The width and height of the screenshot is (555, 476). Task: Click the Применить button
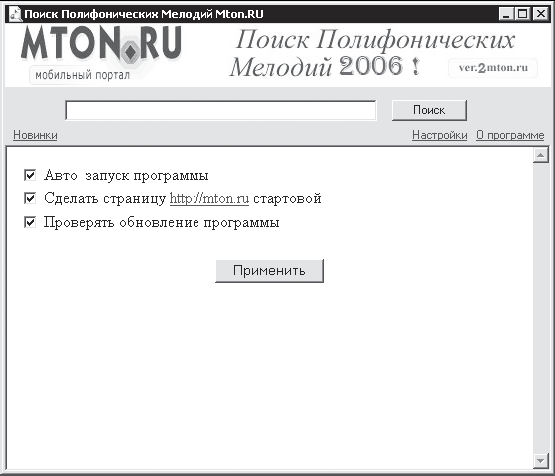click(269, 271)
